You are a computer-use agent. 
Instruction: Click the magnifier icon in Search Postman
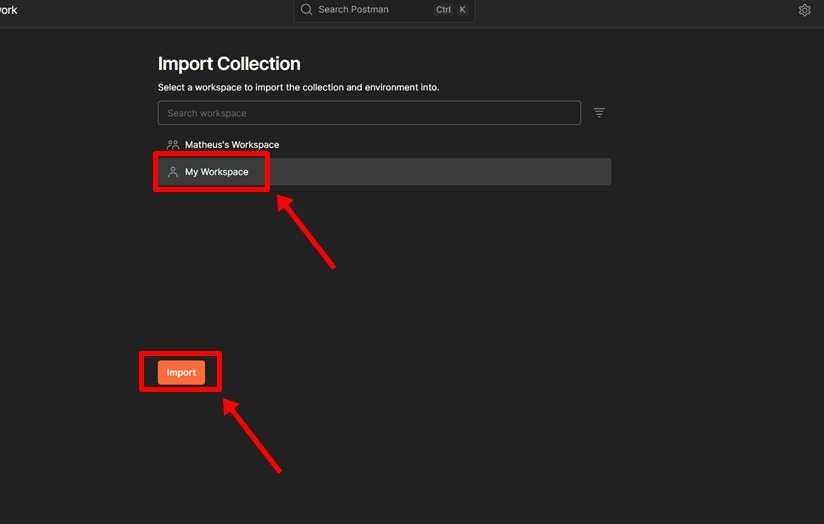coord(306,9)
